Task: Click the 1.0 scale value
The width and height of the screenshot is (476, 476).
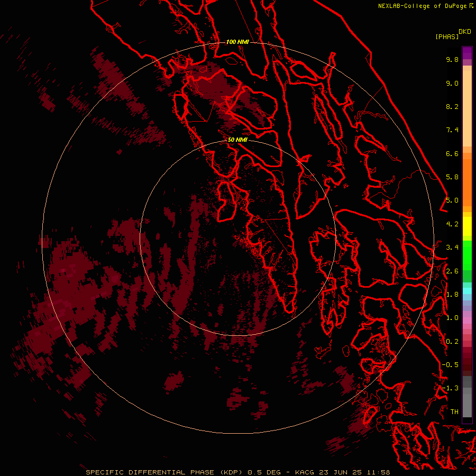Action: click(452, 318)
